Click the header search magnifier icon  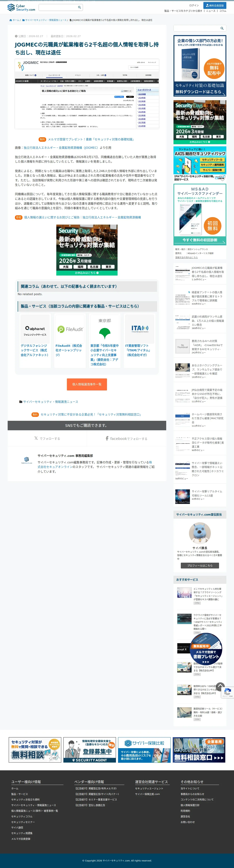pos(79,7)
